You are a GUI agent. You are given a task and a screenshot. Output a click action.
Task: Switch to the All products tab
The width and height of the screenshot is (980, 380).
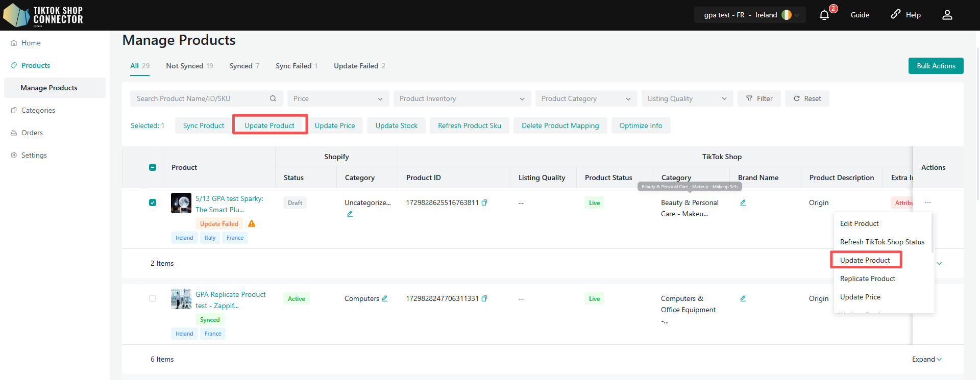coord(140,66)
